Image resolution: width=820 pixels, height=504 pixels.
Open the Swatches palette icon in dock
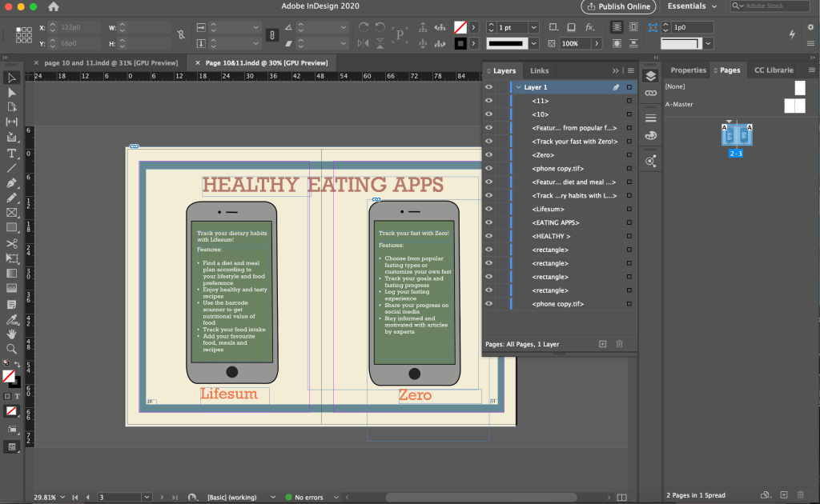tap(650, 135)
